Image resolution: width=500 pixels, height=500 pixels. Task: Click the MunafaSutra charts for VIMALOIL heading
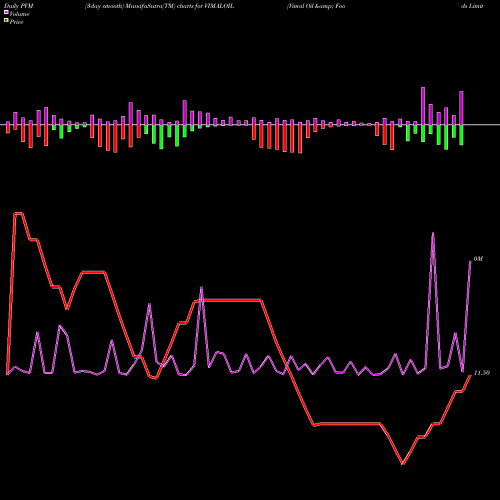coord(159,6)
